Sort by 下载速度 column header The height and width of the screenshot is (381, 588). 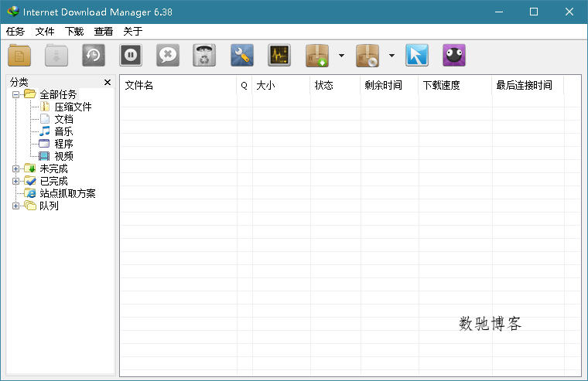[455, 86]
